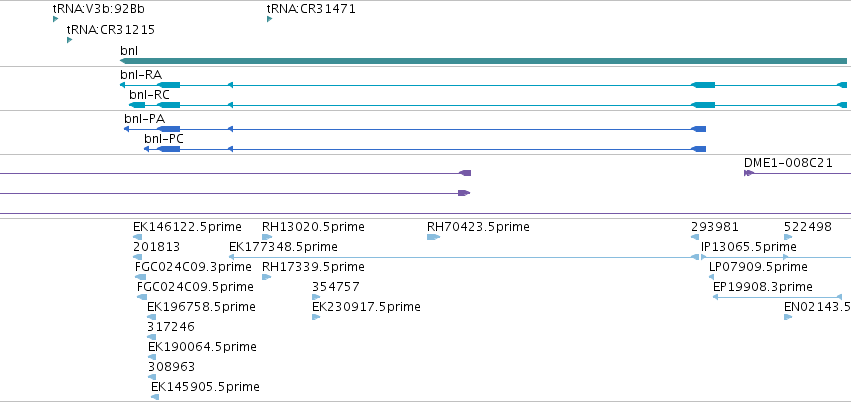Viewport: 851px width, 402px height.
Task: Select the EK177348.5prime aligned feature line
Action: (464, 257)
